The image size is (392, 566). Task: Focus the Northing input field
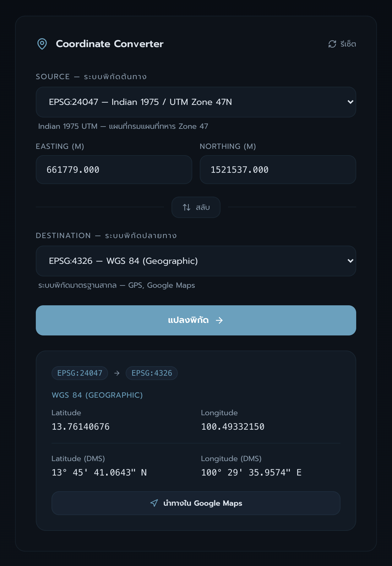tap(278, 170)
